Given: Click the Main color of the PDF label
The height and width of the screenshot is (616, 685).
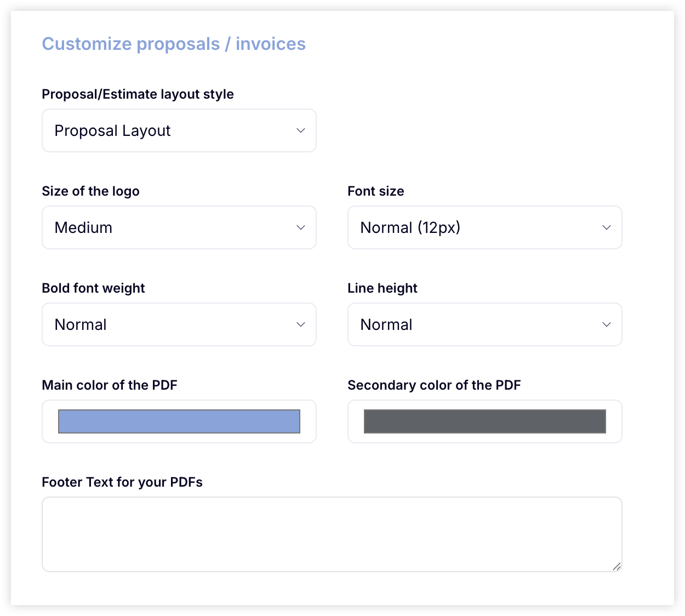Looking at the screenshot, I should (x=110, y=385).
